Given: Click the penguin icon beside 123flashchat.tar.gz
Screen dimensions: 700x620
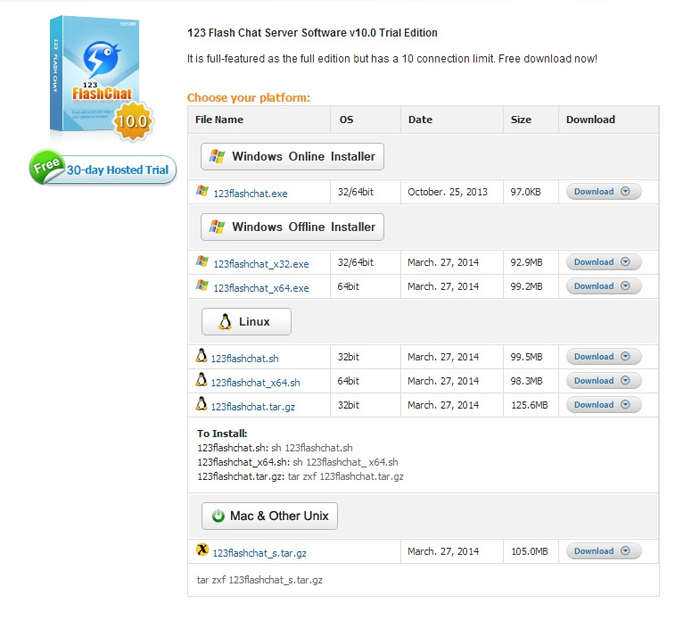Looking at the screenshot, I should click(x=202, y=405).
